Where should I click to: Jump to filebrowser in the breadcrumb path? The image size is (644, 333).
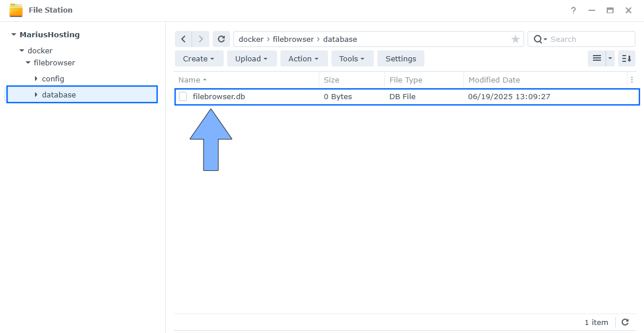click(293, 39)
